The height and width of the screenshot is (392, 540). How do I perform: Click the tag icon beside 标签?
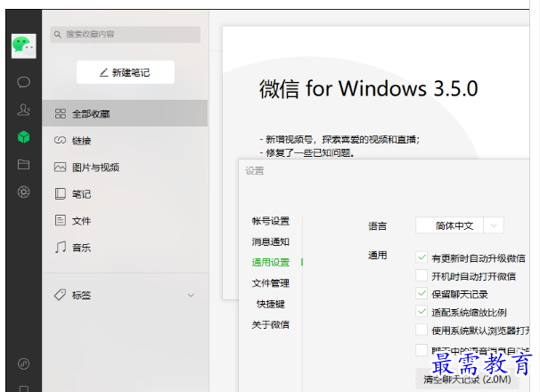click(x=60, y=295)
